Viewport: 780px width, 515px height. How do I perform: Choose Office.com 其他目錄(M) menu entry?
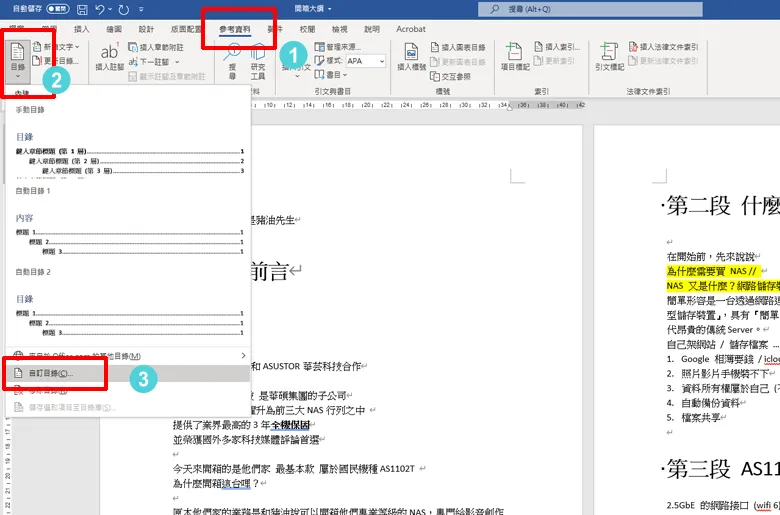tap(128, 356)
